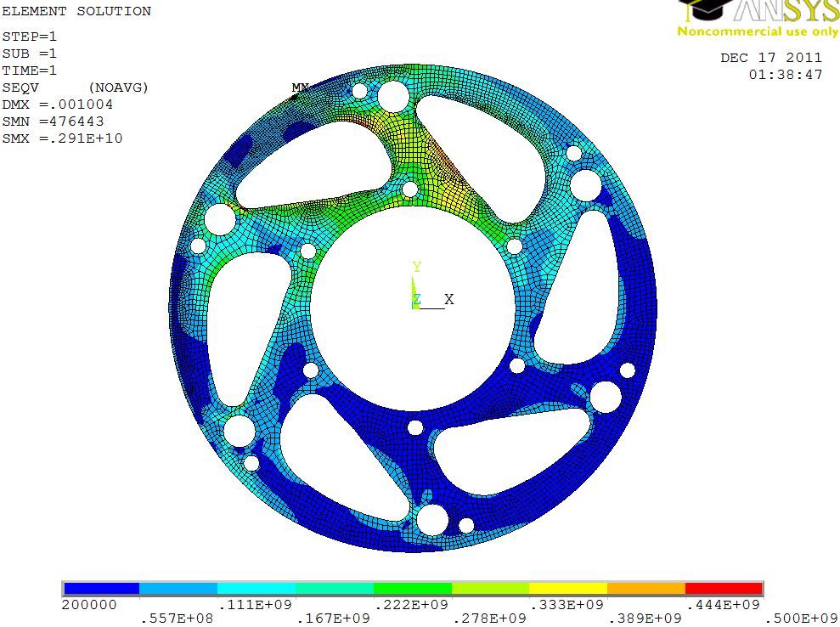The image size is (840, 627).
Task: Click the SMX =.291E+10 value
Action: 62,138
